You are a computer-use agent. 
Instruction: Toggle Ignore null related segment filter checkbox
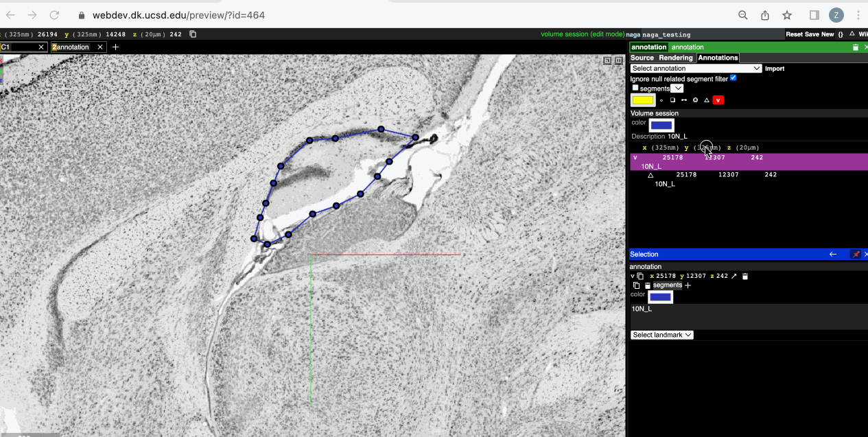(x=733, y=78)
